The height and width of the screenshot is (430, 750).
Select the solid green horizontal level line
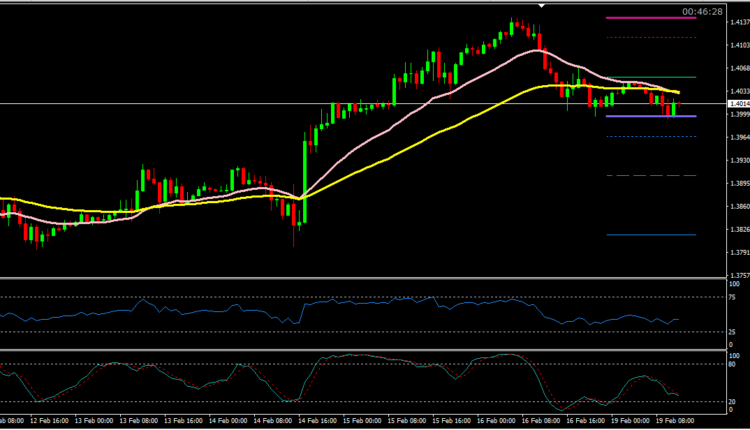tap(652, 77)
